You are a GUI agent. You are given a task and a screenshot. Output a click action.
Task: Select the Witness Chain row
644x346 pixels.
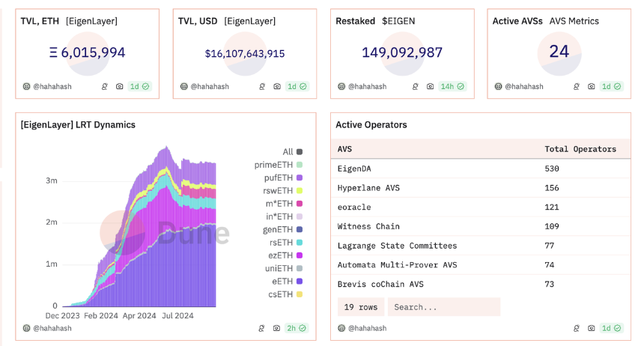pyautogui.click(x=481, y=226)
